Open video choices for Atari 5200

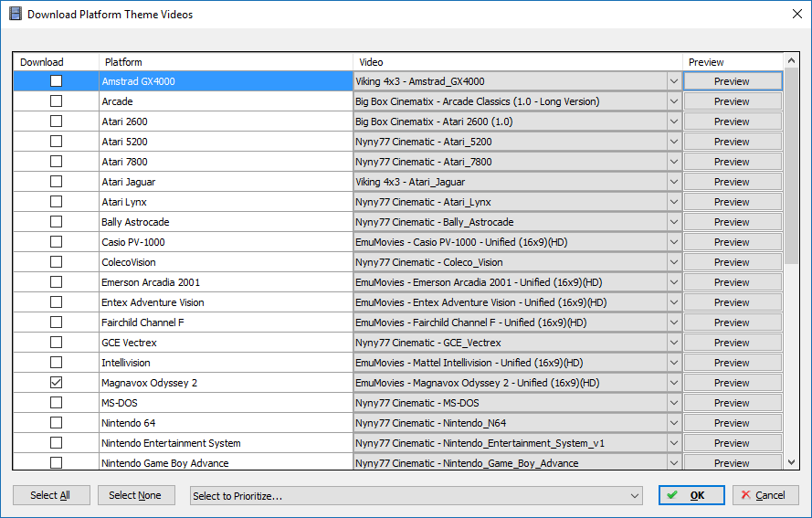click(674, 142)
